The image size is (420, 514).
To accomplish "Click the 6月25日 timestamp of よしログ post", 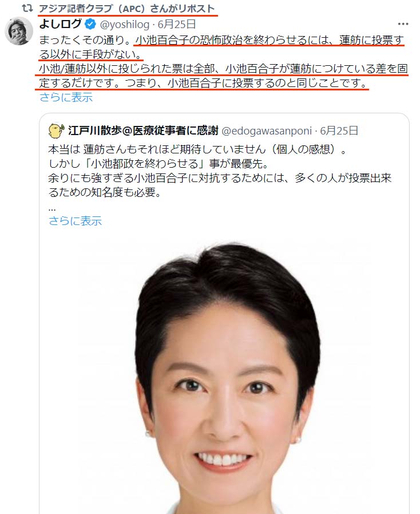I will (177, 24).
